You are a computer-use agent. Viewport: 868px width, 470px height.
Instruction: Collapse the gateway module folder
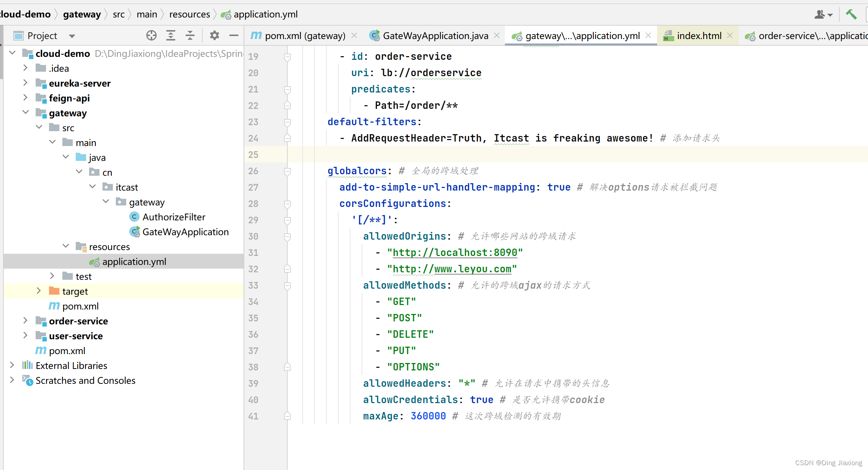pos(25,113)
